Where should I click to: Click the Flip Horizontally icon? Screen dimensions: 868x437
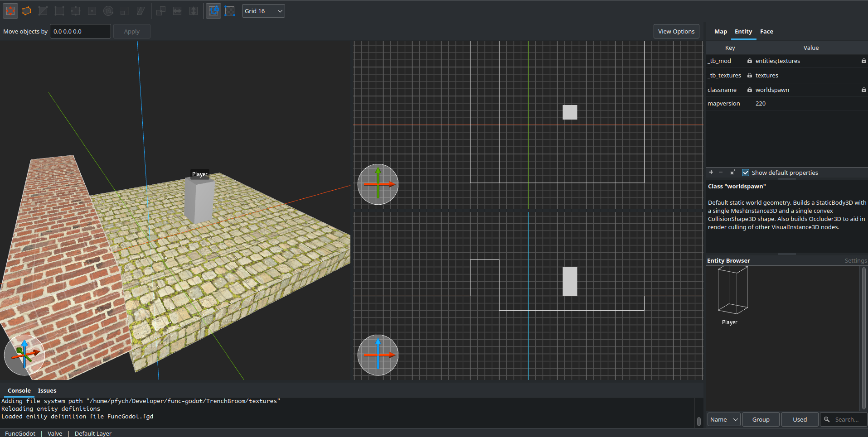pos(177,11)
